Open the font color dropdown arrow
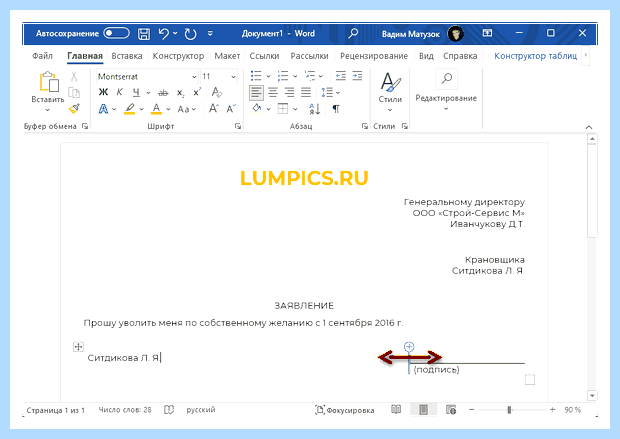Viewport: 620px width, 439px height. (x=168, y=109)
